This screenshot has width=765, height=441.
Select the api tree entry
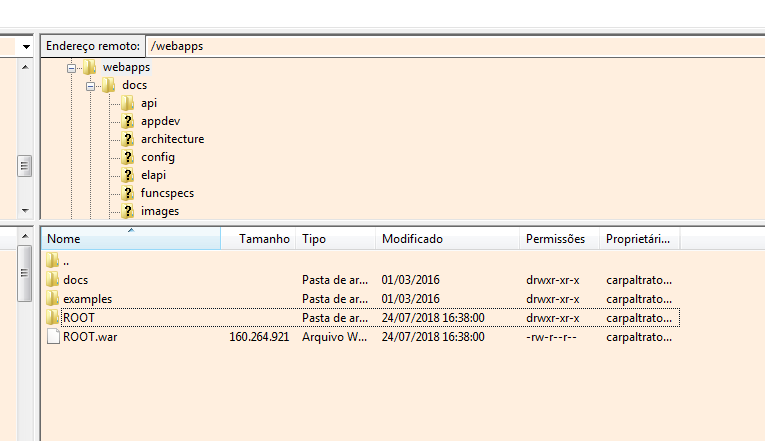pyautogui.click(x=149, y=103)
